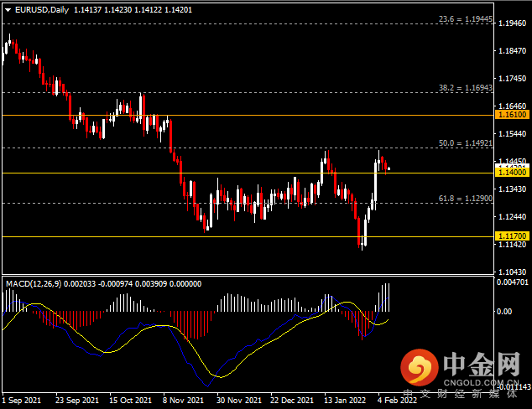Click the MACD(12,26,9) indicator label
This screenshot has width=532, height=409.
[34, 284]
